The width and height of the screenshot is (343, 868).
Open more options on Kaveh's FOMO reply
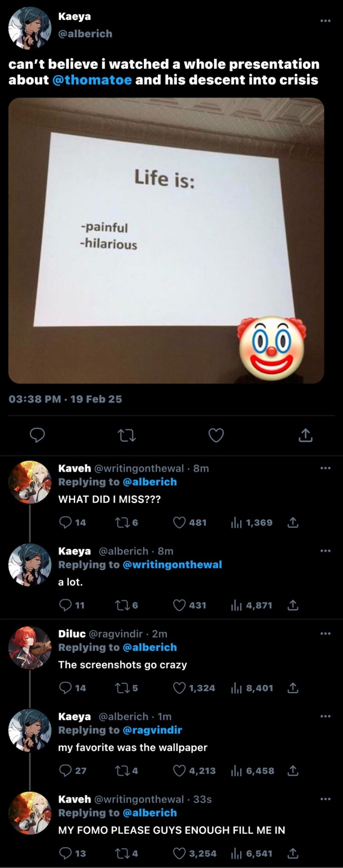pyautogui.click(x=325, y=799)
